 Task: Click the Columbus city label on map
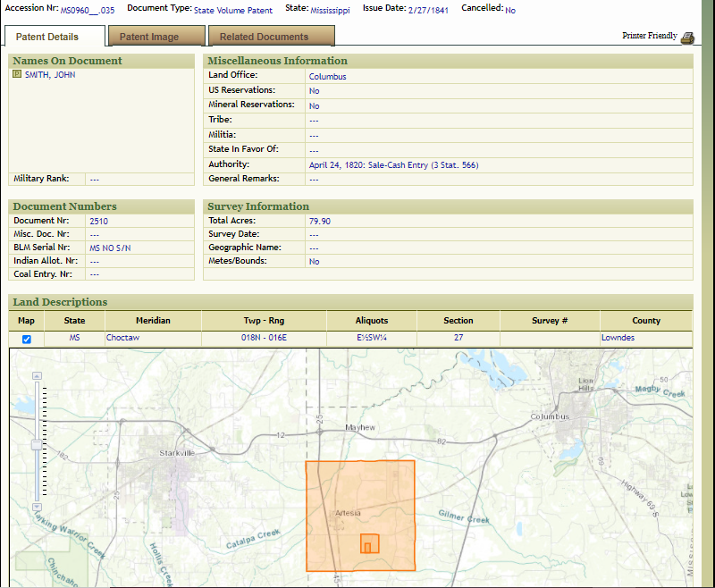550,417
